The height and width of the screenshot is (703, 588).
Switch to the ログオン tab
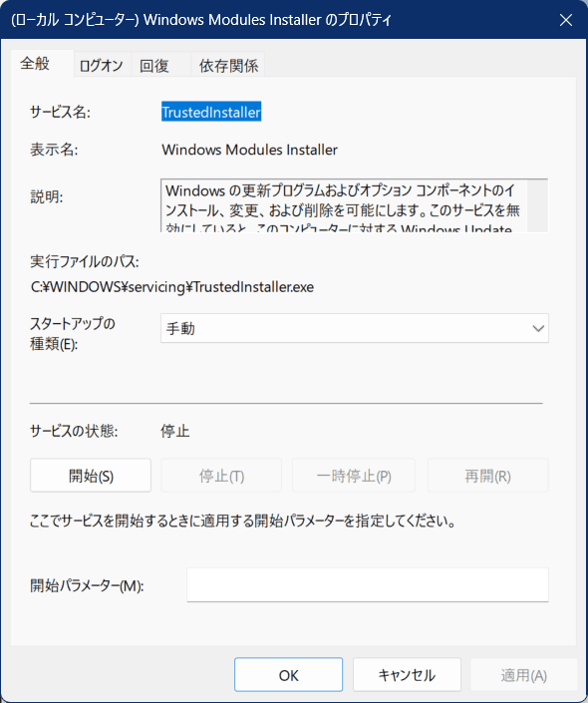click(102, 66)
